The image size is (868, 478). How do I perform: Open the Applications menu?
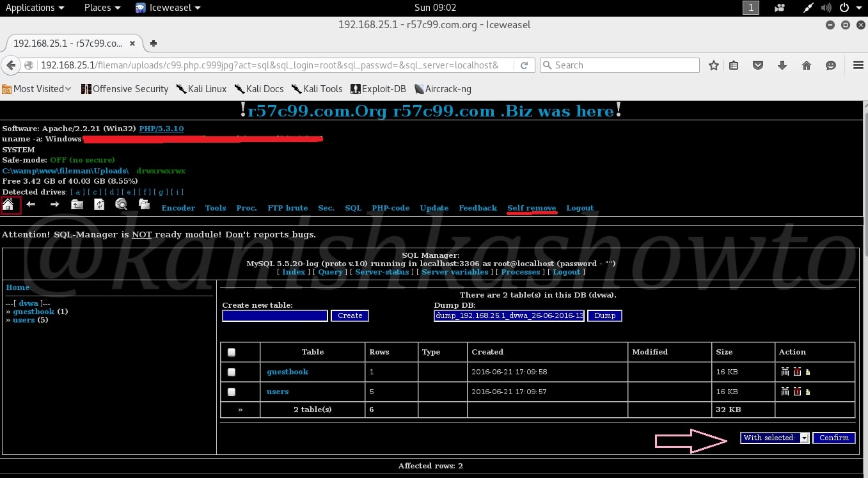click(35, 8)
